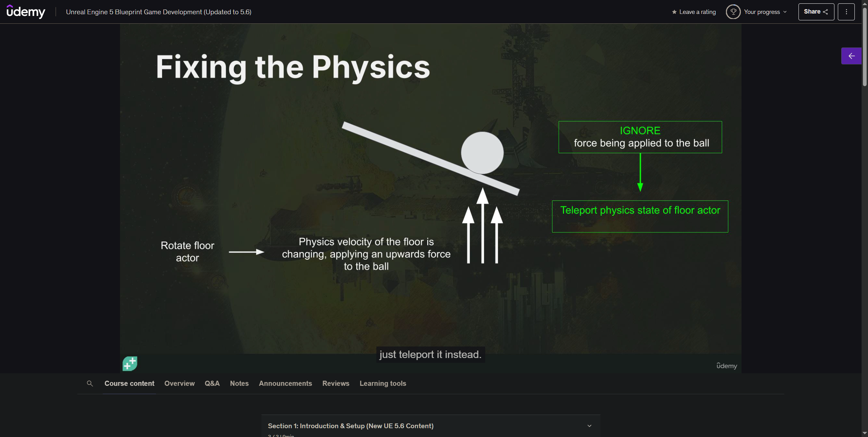Open the Reviews tab

click(336, 383)
